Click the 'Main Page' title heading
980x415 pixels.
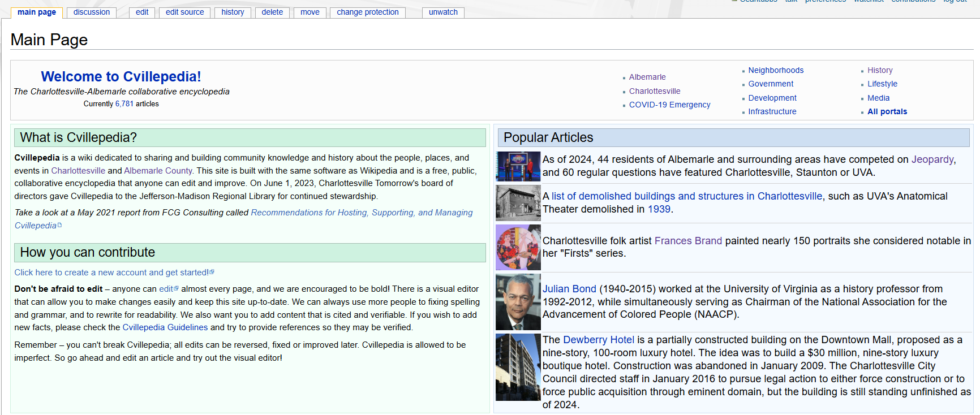tap(49, 40)
